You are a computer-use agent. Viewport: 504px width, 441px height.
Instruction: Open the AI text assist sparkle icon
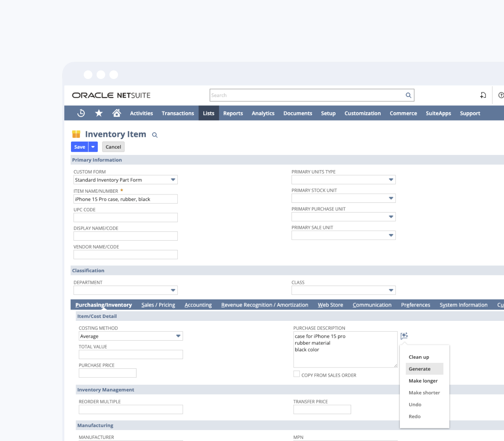(x=404, y=336)
